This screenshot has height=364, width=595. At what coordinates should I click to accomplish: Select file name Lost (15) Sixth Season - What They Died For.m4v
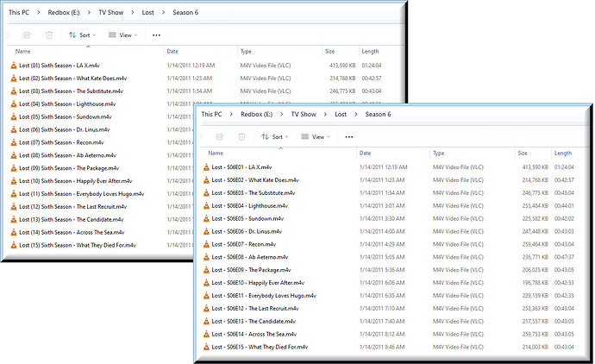78,245
